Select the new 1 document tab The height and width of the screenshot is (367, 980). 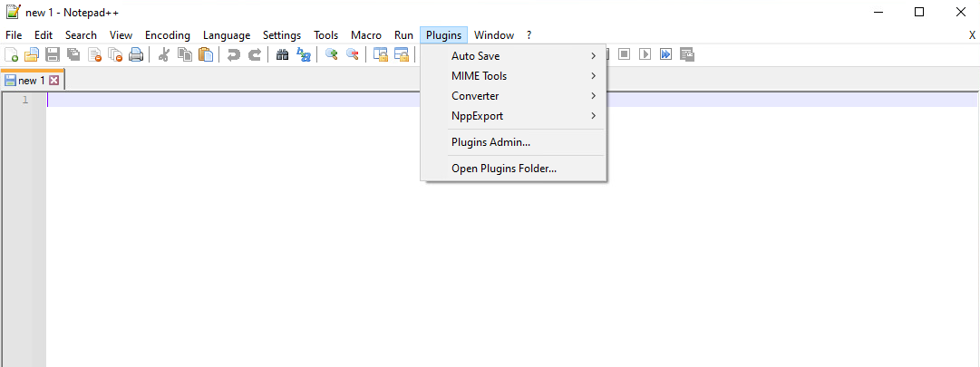pos(32,80)
